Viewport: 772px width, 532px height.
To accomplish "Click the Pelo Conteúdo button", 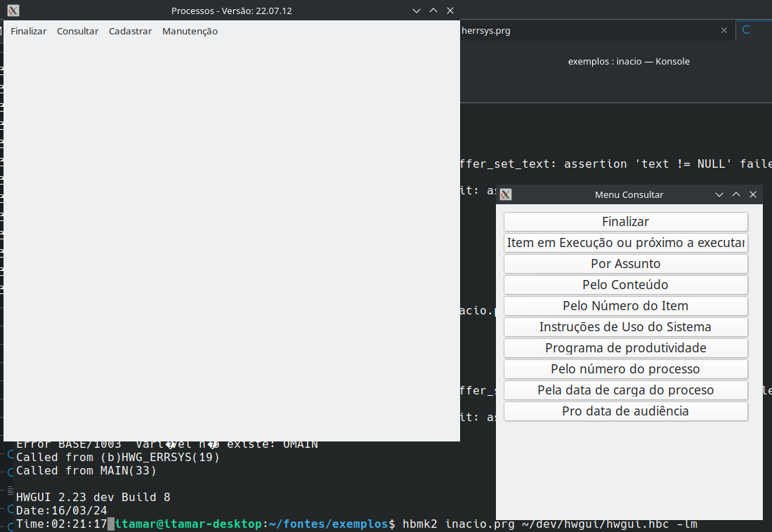I will pyautogui.click(x=625, y=285).
